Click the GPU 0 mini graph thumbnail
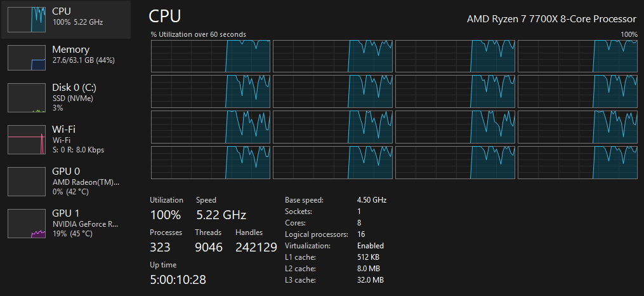The height and width of the screenshot is (296, 644). tap(27, 181)
